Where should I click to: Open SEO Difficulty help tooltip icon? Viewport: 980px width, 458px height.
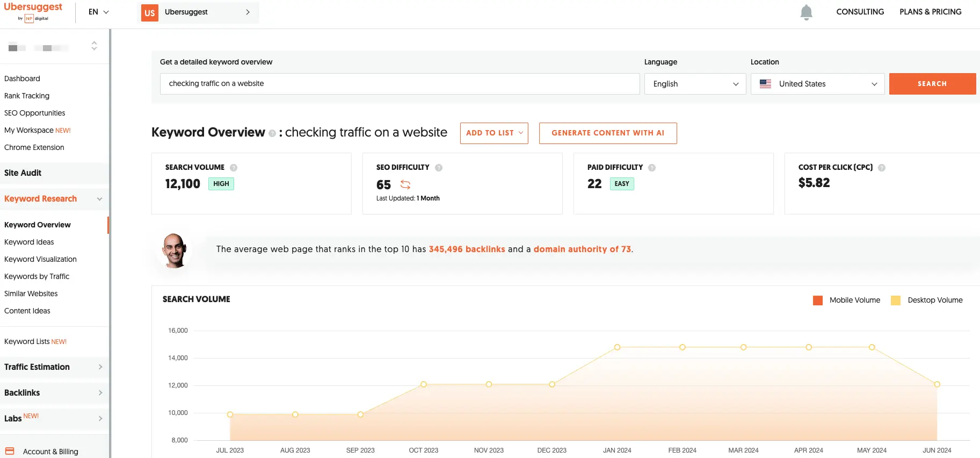pyautogui.click(x=439, y=168)
